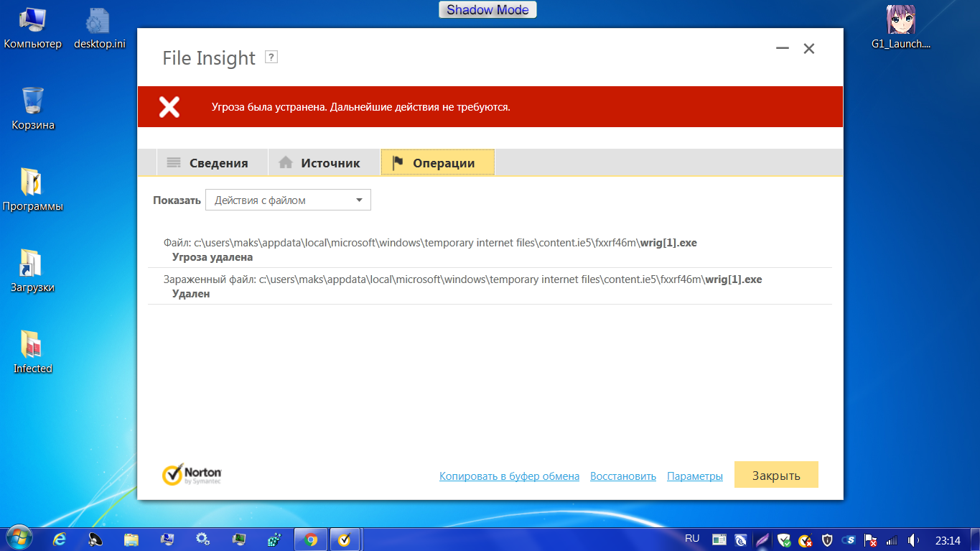Click the Копировать в буфер обмена link
The height and width of the screenshot is (551, 980).
coord(509,476)
